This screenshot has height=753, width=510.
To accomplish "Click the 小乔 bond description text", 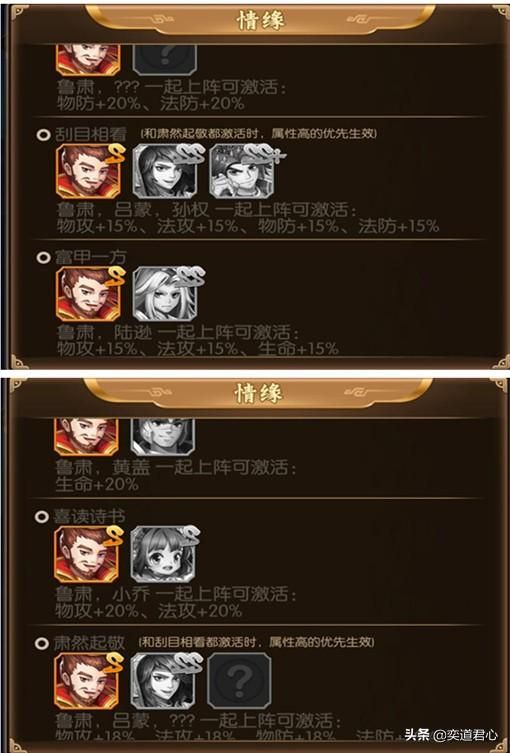I will pyautogui.click(x=176, y=603).
